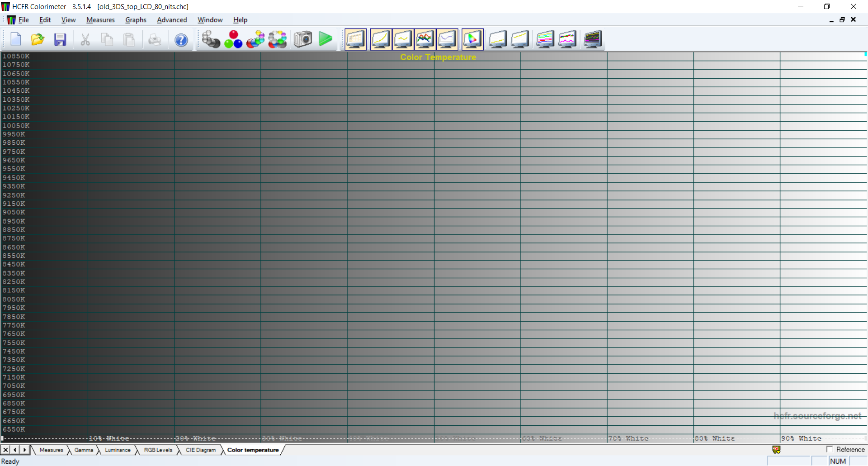
Task: Go to previous tab with left arrow
Action: click(x=15, y=450)
